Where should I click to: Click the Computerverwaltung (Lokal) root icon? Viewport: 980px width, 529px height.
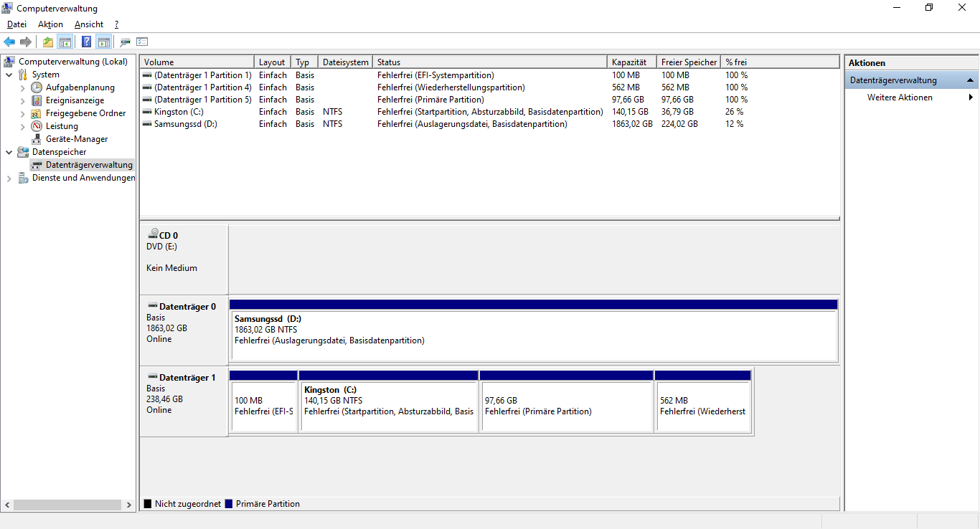tap(10, 62)
